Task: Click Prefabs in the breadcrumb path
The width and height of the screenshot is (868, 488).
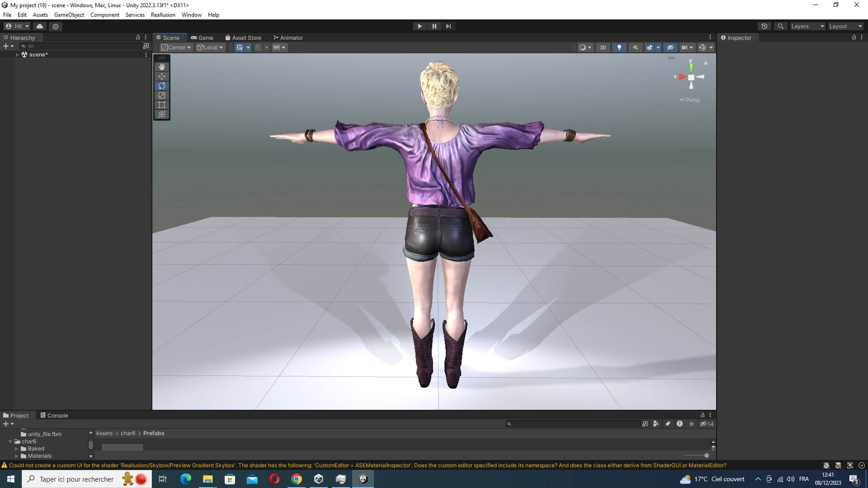Action: tap(154, 433)
